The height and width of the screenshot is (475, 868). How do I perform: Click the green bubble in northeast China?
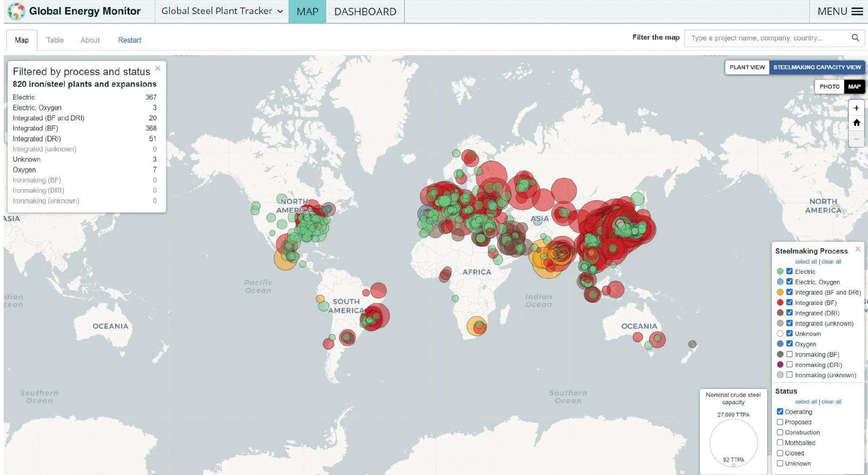pos(637,199)
